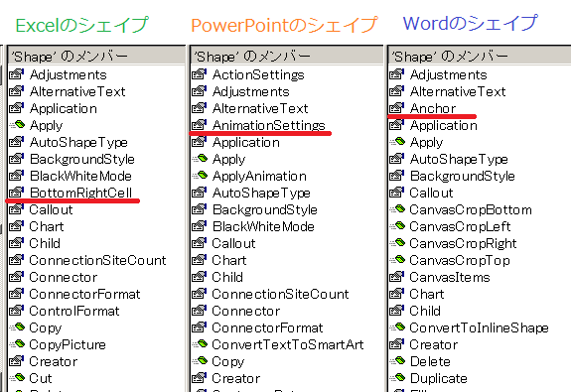The height and width of the screenshot is (392, 571).
Task: Click the method icon beside CopyPicture
Action: [x=17, y=344]
